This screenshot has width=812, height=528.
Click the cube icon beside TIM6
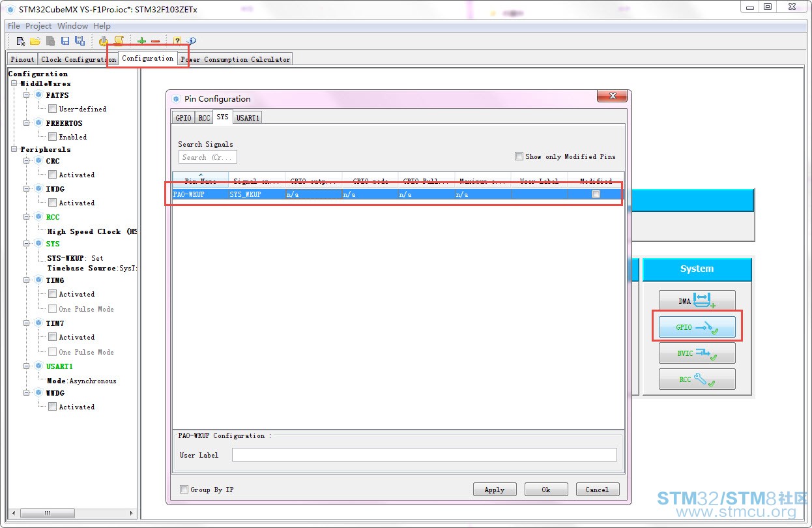coord(38,280)
